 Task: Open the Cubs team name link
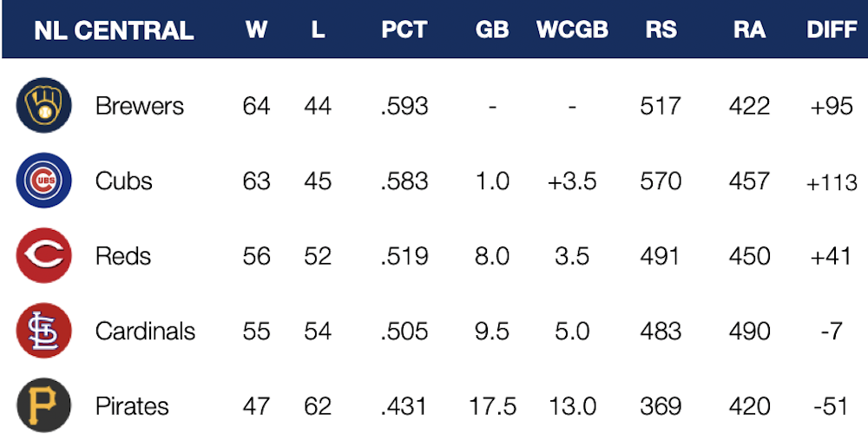click(124, 181)
